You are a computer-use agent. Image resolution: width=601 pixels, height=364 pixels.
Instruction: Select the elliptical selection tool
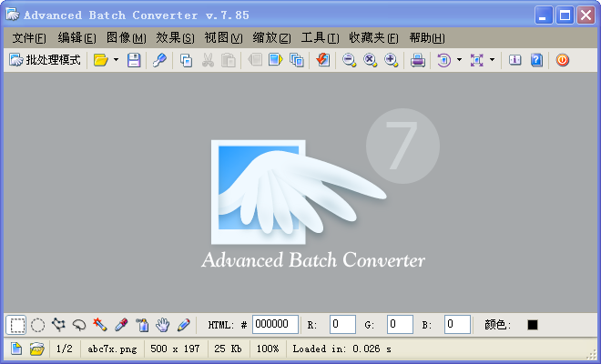(37, 325)
